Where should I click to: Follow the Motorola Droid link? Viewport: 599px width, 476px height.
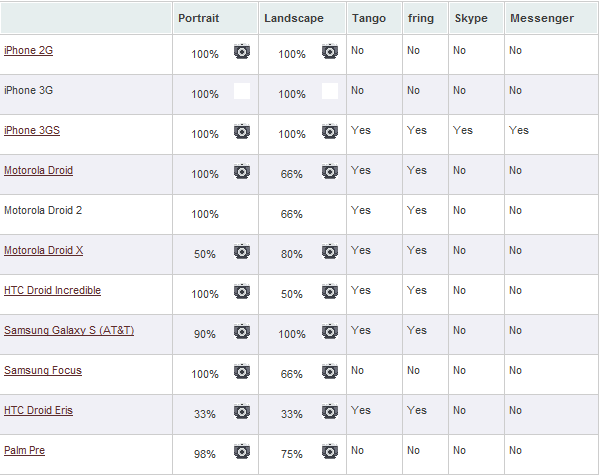coord(39,170)
